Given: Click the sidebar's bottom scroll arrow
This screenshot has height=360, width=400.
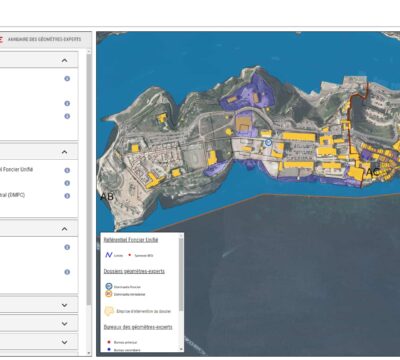Looking at the screenshot, I should (89, 353).
